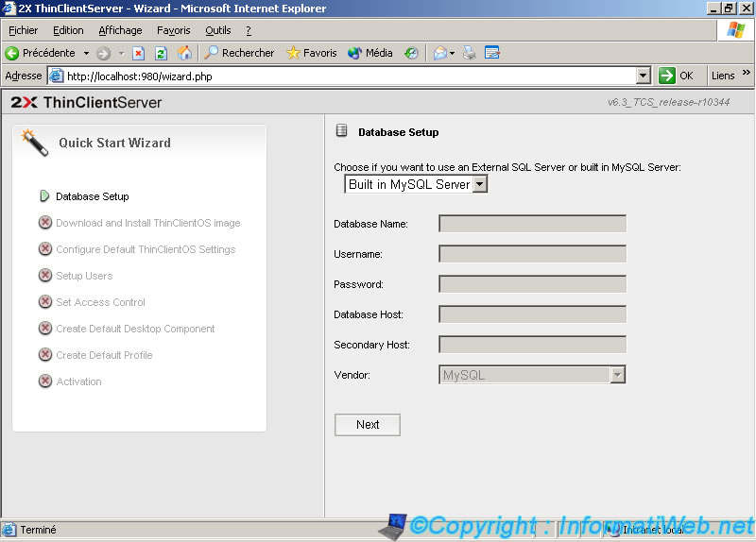Image resolution: width=756 pixels, height=542 pixels.
Task: Click the Mail envelope toolbar icon
Action: [x=440, y=53]
